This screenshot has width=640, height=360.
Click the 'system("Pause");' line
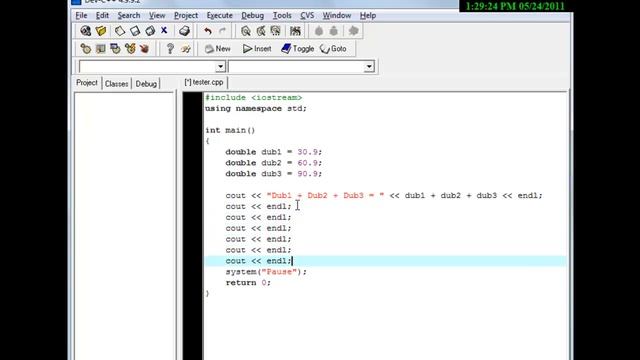[x=266, y=272]
